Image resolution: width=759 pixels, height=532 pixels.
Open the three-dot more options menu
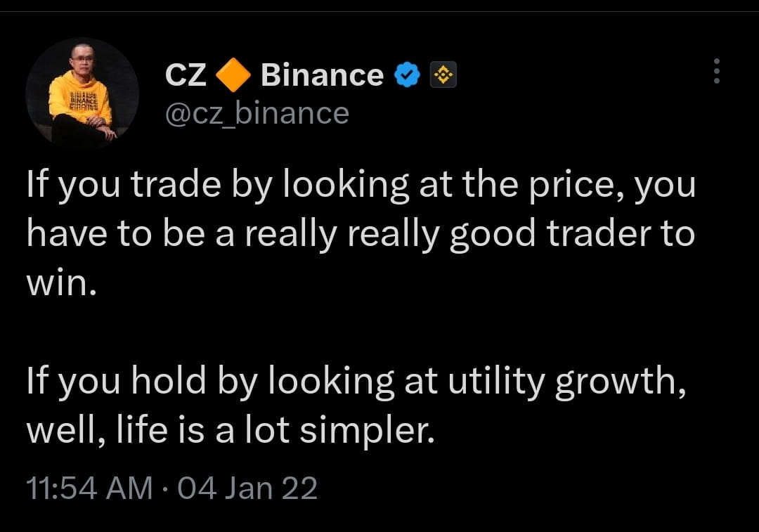pos(717,71)
